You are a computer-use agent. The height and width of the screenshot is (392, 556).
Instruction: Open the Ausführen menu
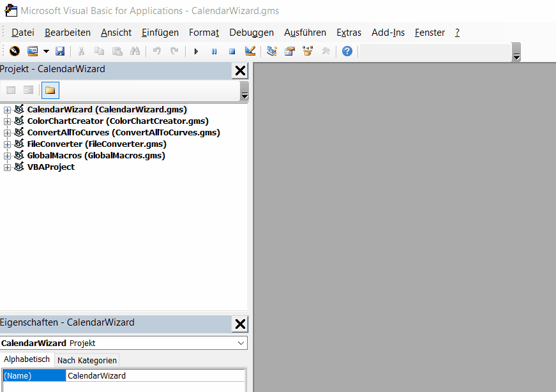[x=305, y=33]
